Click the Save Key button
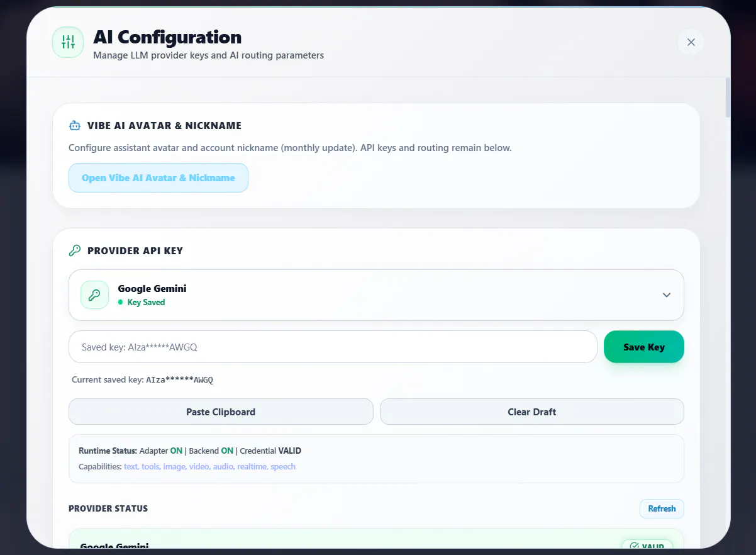Screen dimensions: 756x555 pos(644,347)
